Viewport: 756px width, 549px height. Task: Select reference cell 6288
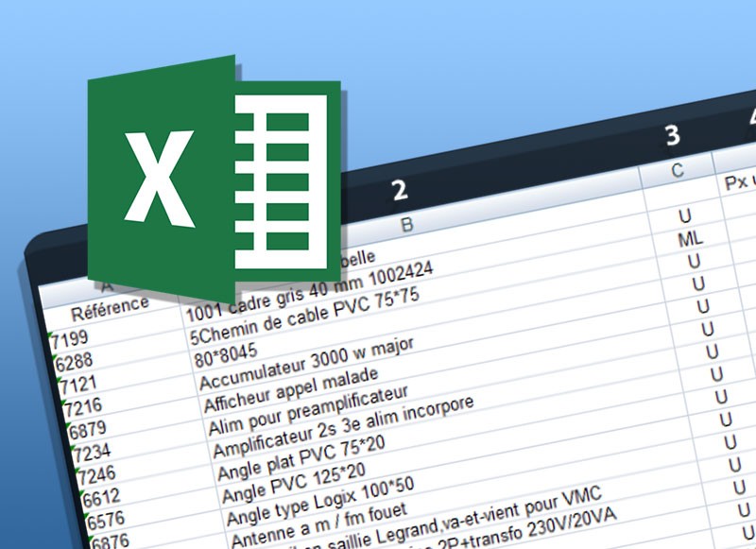point(74,363)
